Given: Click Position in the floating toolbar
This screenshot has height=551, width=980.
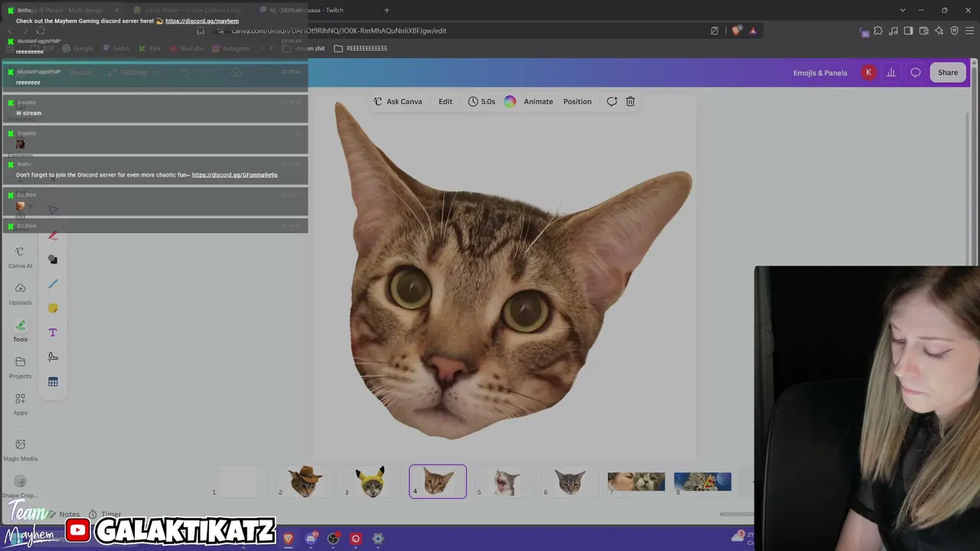Looking at the screenshot, I should (x=577, y=101).
